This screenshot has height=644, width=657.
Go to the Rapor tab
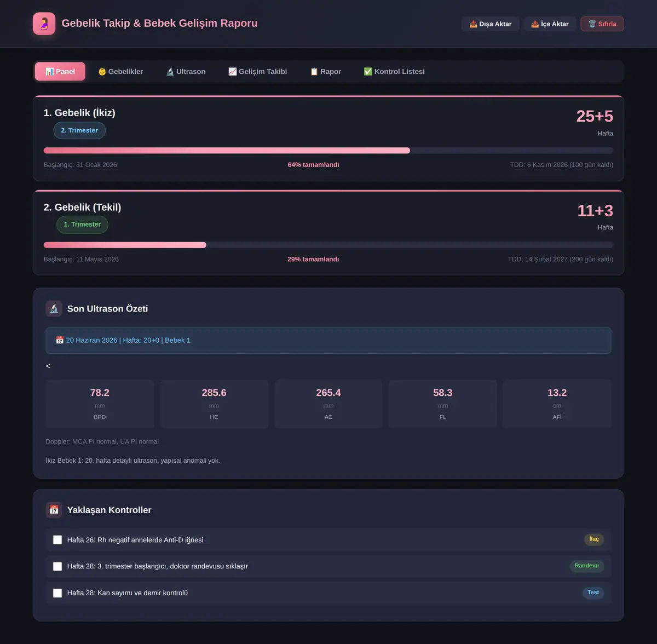[x=326, y=72]
